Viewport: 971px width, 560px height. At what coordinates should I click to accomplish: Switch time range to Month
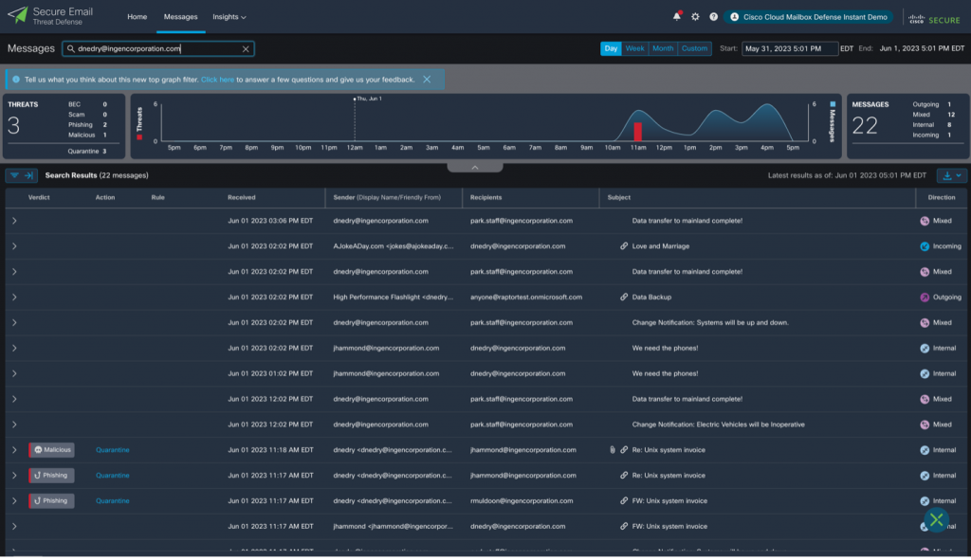pos(663,48)
